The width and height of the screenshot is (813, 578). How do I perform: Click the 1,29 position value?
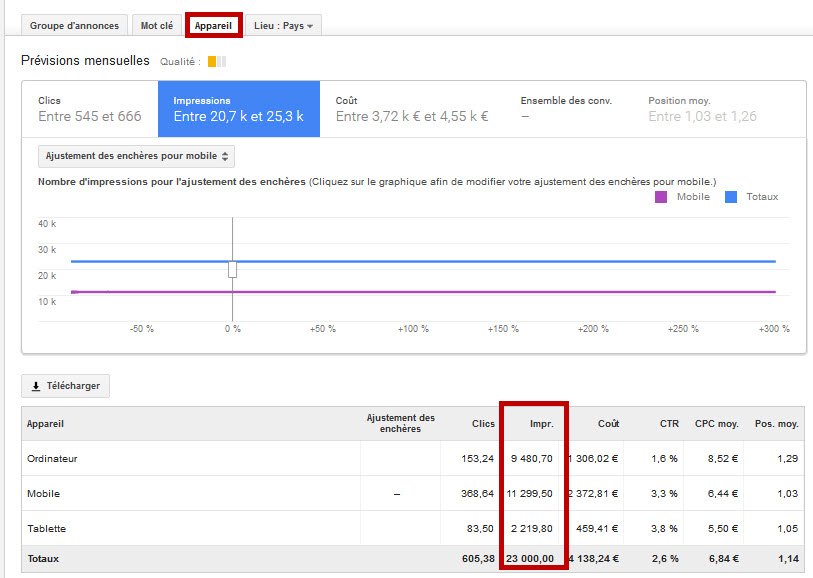point(788,458)
